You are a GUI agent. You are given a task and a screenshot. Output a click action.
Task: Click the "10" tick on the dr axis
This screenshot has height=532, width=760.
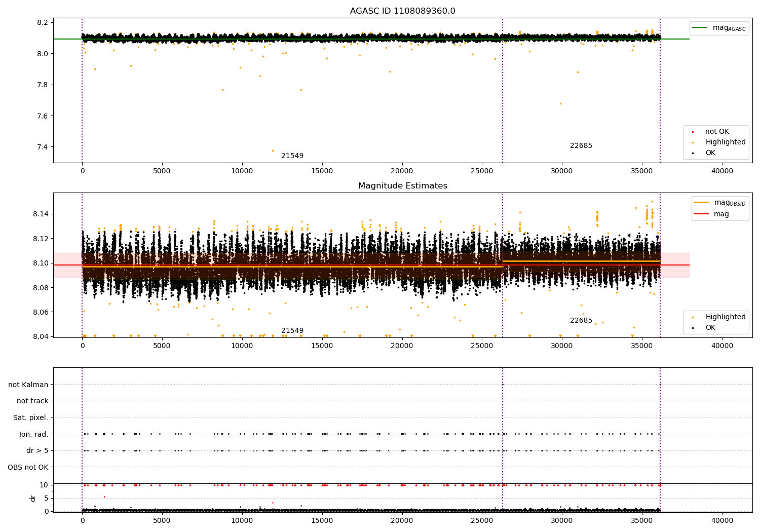pyautogui.click(x=44, y=485)
